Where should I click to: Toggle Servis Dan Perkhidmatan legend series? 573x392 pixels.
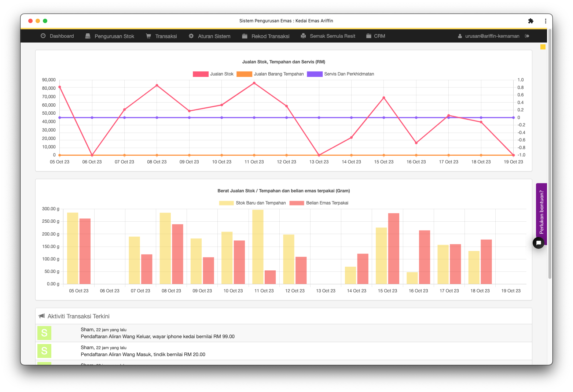click(x=341, y=74)
